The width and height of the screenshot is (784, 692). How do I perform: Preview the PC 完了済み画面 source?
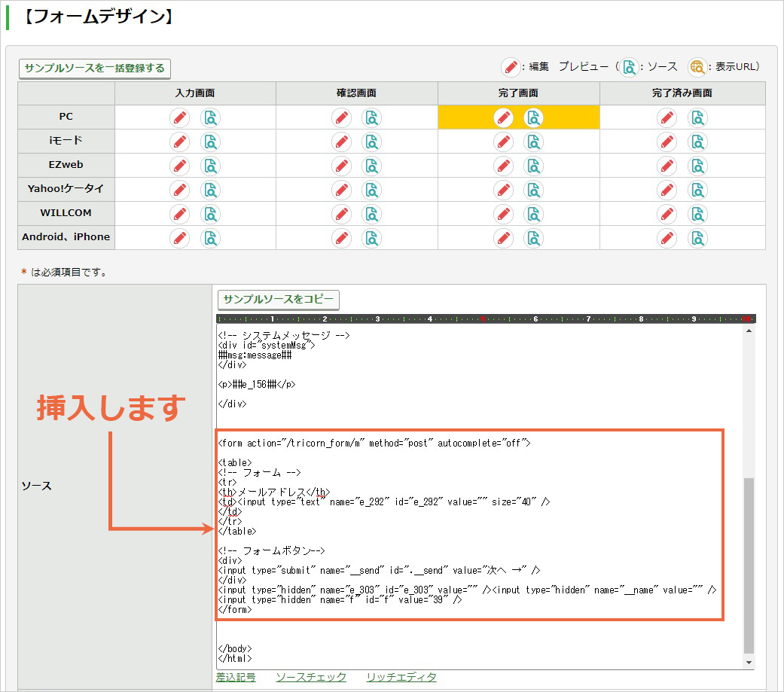pyautogui.click(x=697, y=118)
